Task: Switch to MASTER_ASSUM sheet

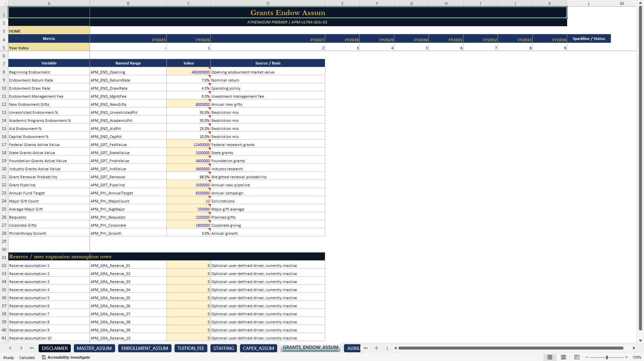Action: click(x=94, y=348)
